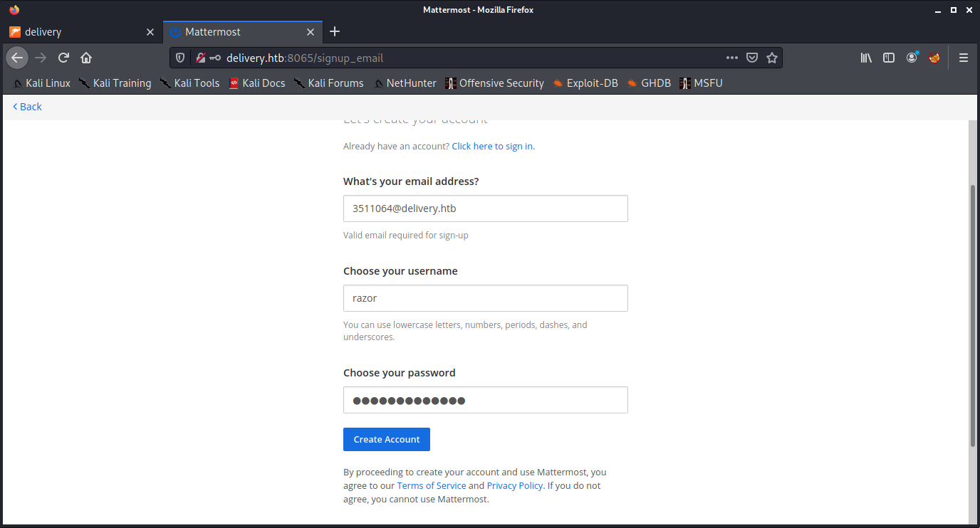Save page to Pocket icon
This screenshot has height=528, width=980.
[x=752, y=58]
